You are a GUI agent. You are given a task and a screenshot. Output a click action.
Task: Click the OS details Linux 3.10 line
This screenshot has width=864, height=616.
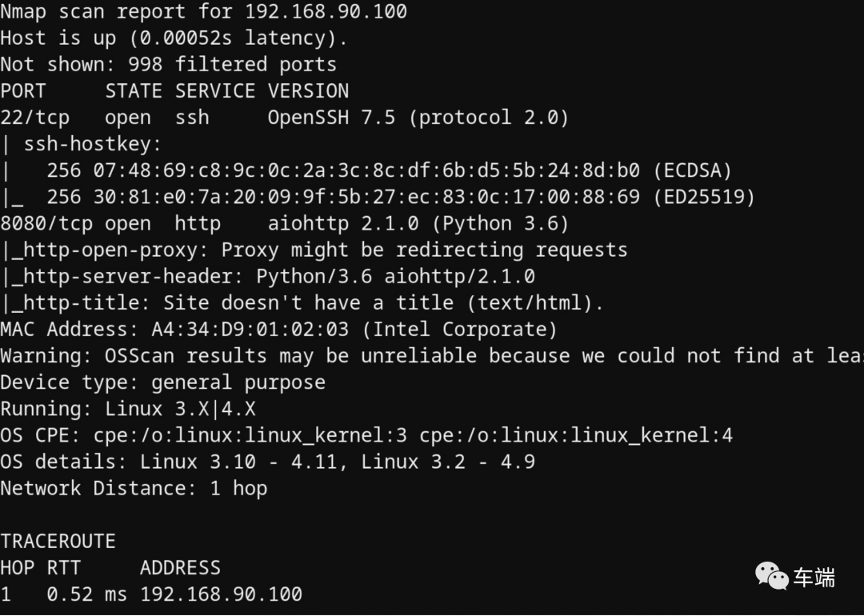click(x=267, y=462)
